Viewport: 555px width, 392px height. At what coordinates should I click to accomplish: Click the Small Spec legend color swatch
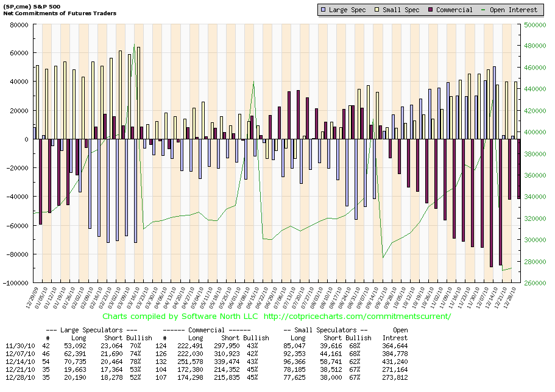(376, 10)
